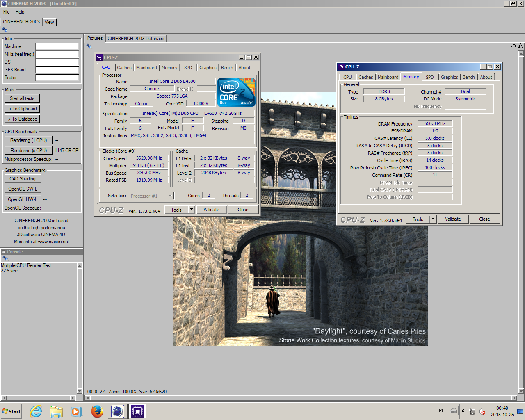Click the To Clipboard button
This screenshot has width=525, height=420.
tap(22, 109)
